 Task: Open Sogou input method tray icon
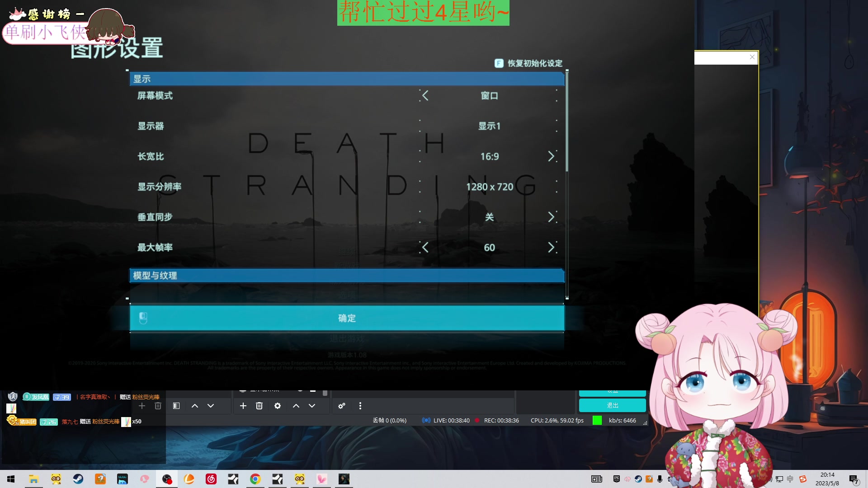tap(803, 479)
